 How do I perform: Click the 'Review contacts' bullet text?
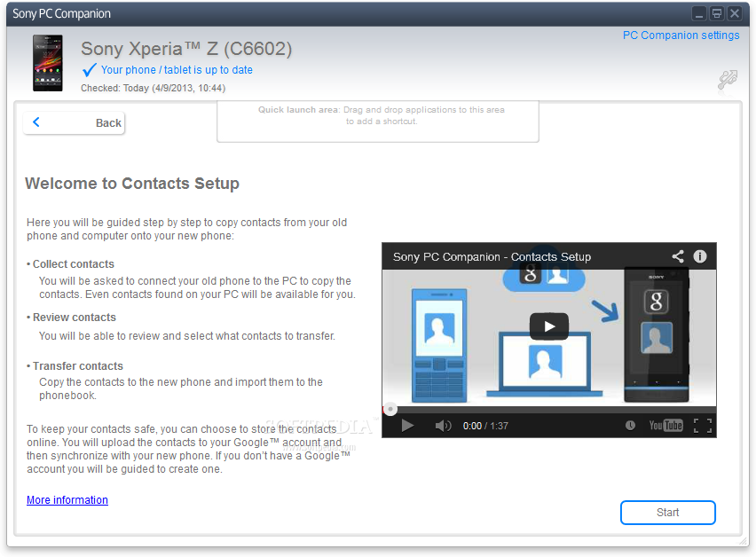(x=75, y=318)
